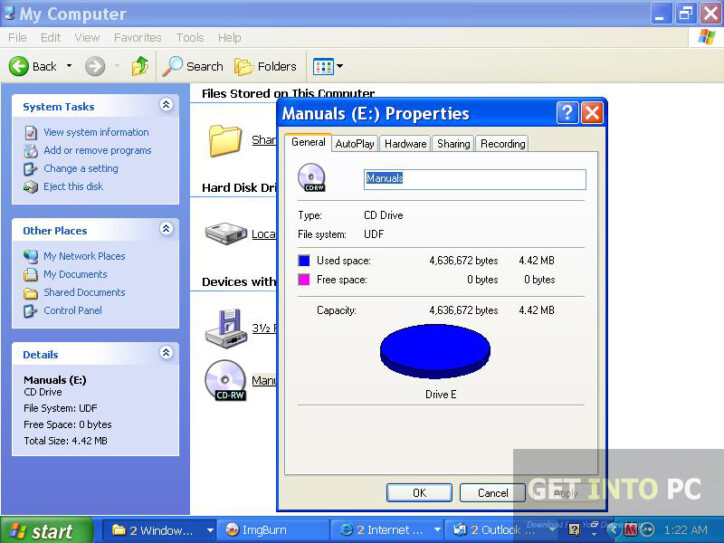Select the Shared Documents yellow folder
This screenshot has width=724, height=543.
tap(225, 140)
